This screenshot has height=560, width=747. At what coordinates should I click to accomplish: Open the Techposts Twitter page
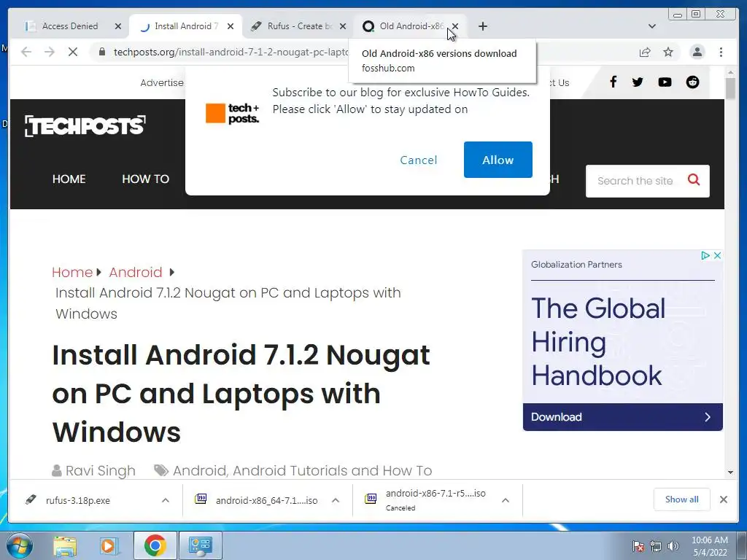638,82
